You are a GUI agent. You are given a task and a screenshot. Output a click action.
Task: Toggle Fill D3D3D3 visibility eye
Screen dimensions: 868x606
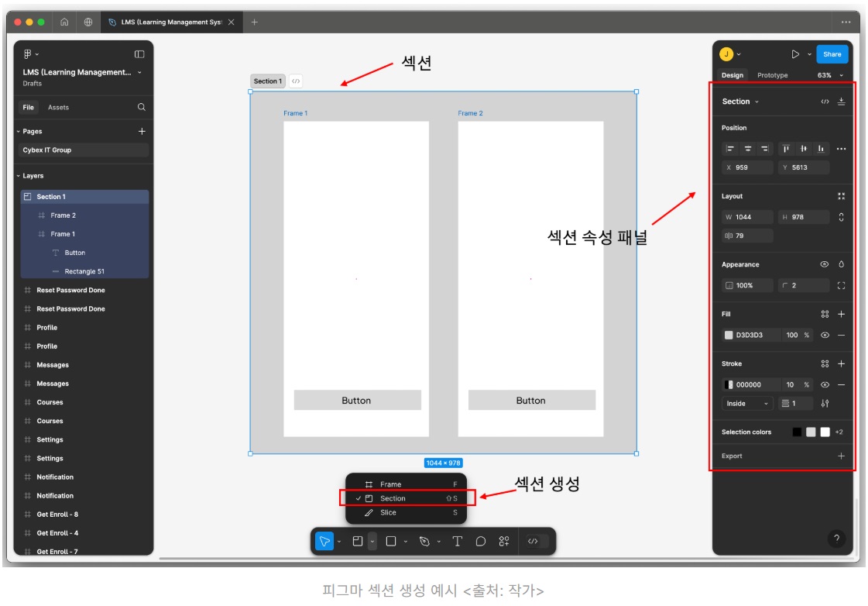pyautogui.click(x=825, y=335)
